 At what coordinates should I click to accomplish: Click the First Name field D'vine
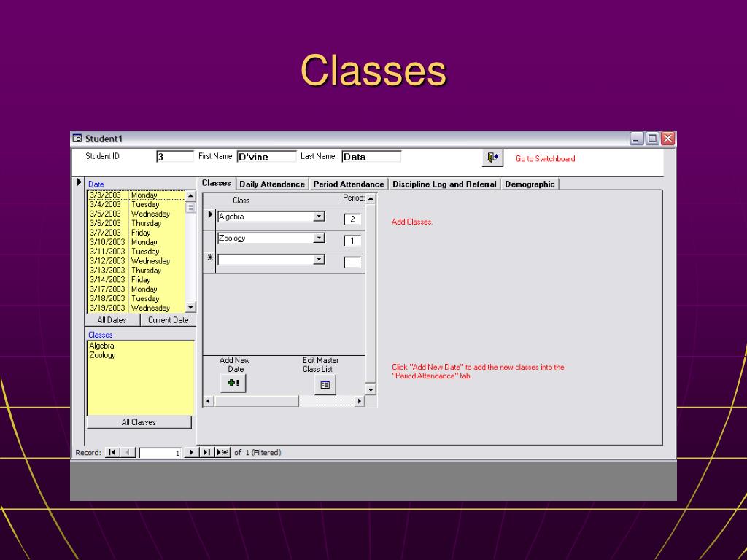point(267,157)
